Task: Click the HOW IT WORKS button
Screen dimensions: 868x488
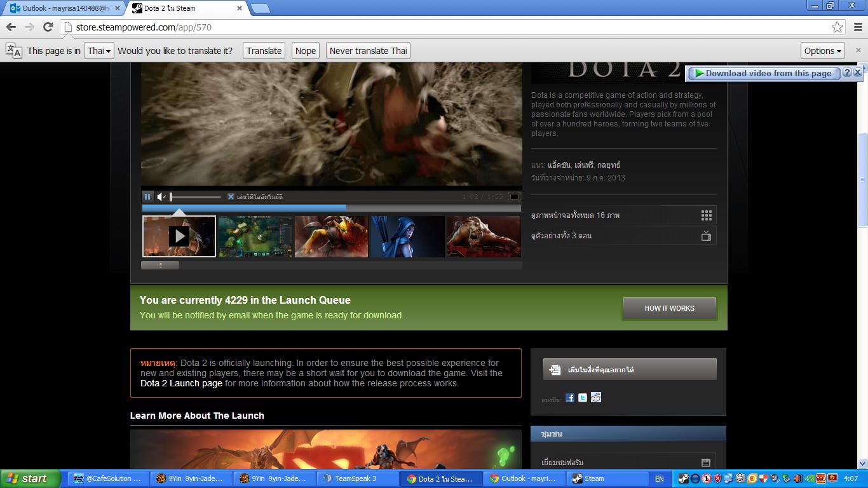Action: pos(670,308)
